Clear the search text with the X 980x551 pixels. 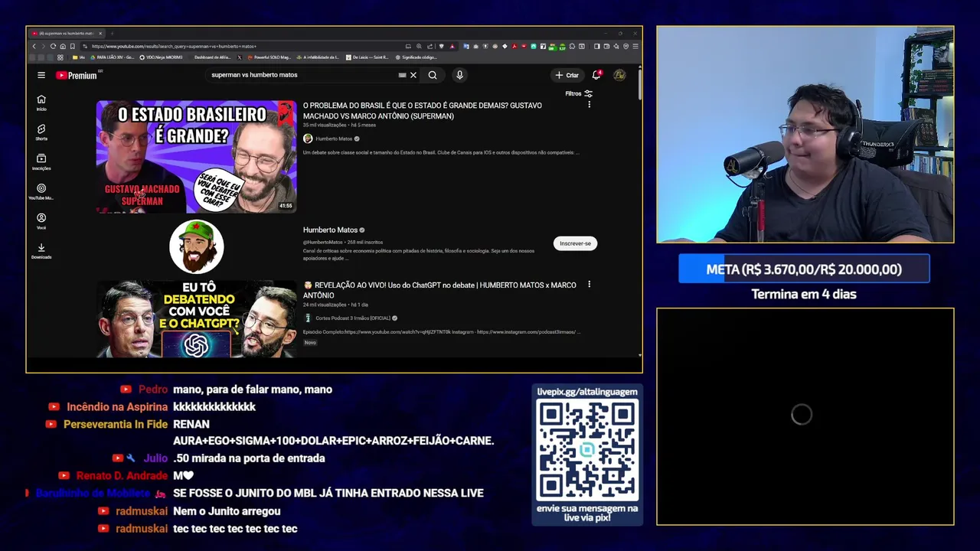pos(413,75)
